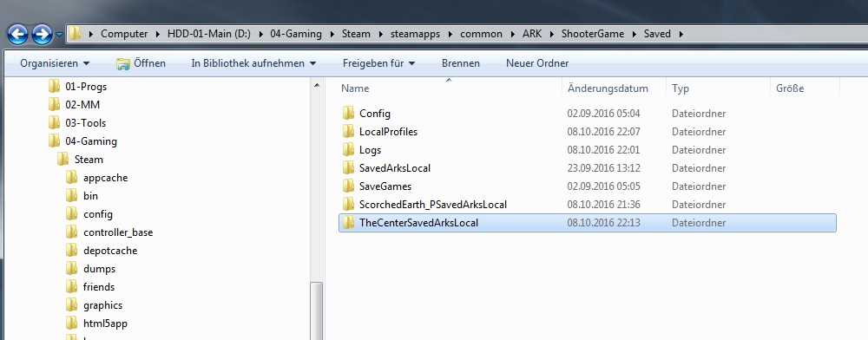868x340 pixels.
Task: Click the Config folder icon in file list
Action: (x=348, y=114)
